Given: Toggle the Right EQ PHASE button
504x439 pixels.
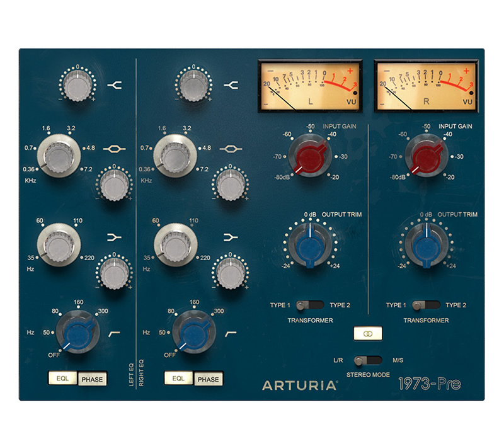Looking at the screenshot, I should point(209,379).
